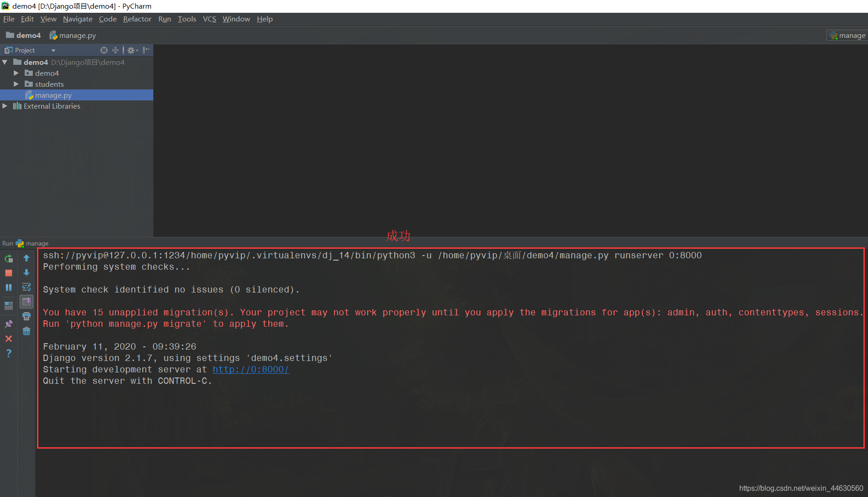Expand the students folder
868x497 pixels.
[16, 84]
